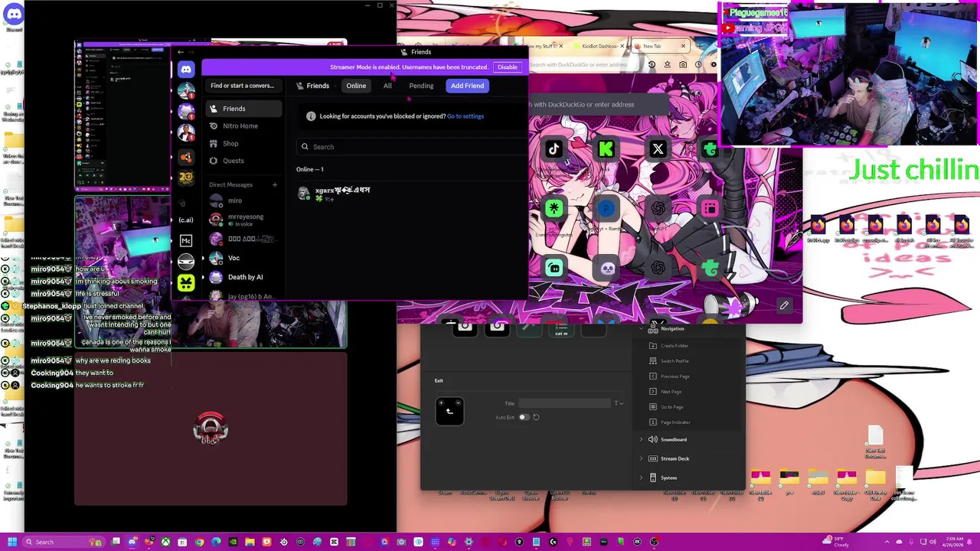Screen dimensions: 980x551
Task: Create a new DM with plus icon
Action: (275, 184)
